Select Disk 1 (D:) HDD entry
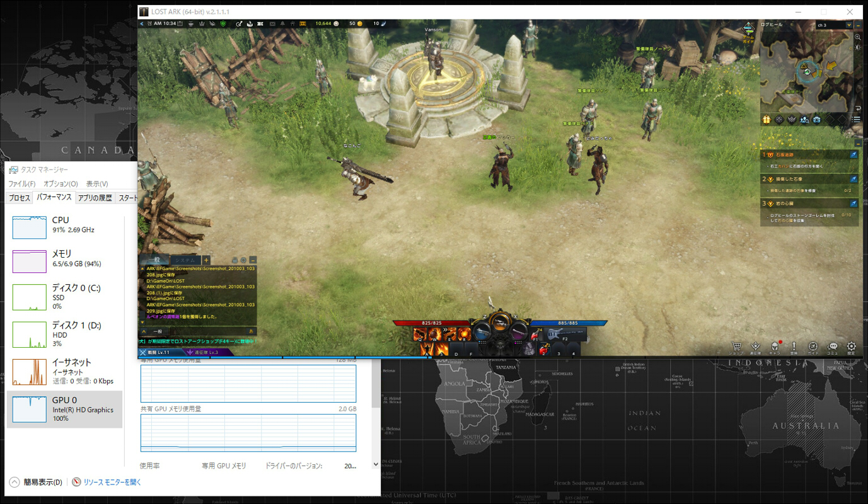This screenshot has height=504, width=868. click(65, 334)
